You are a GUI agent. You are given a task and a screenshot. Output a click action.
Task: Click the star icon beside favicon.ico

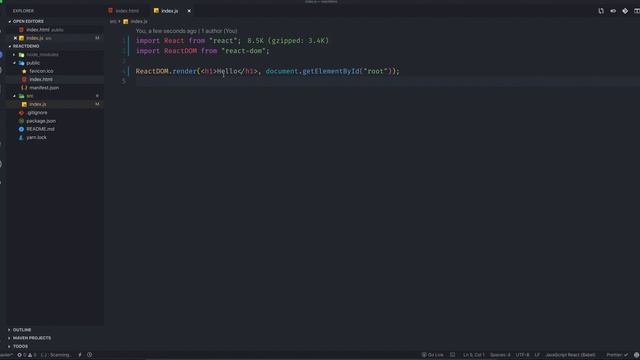coord(24,71)
